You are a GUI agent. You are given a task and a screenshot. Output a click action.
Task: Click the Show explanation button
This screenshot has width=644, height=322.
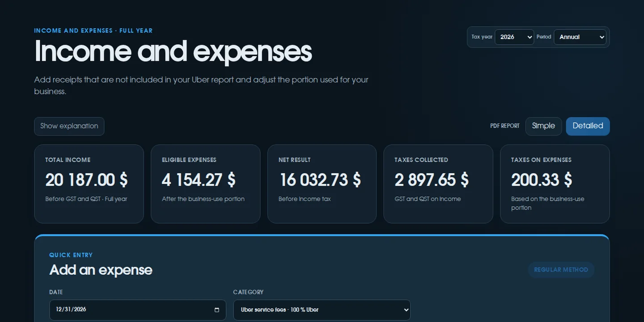pos(69,126)
